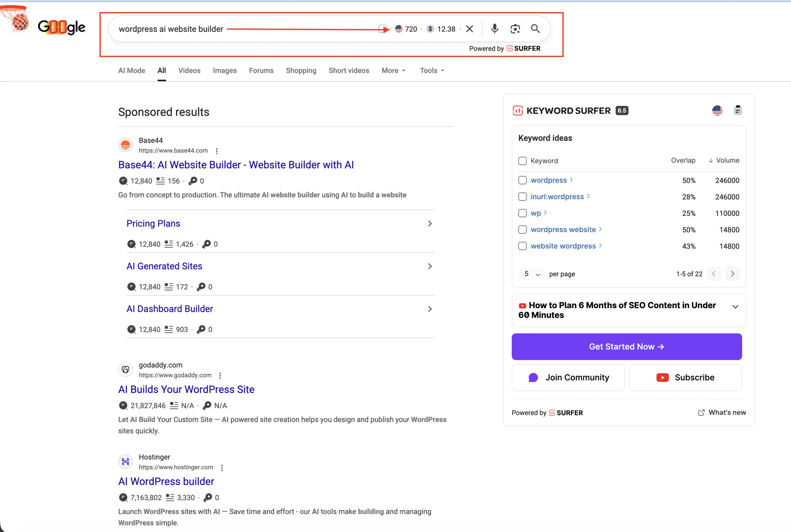Open the AI Builds Your WordPress Site link
The height and width of the screenshot is (532, 791).
click(186, 389)
